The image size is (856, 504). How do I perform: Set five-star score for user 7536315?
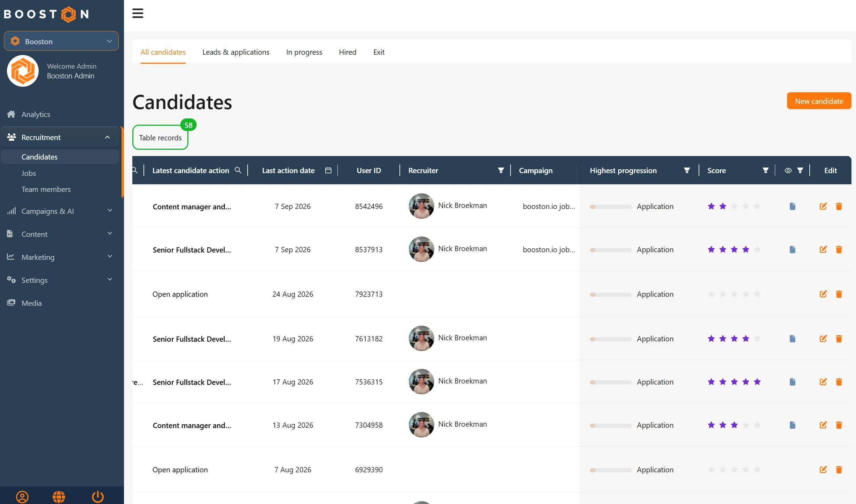tap(757, 382)
